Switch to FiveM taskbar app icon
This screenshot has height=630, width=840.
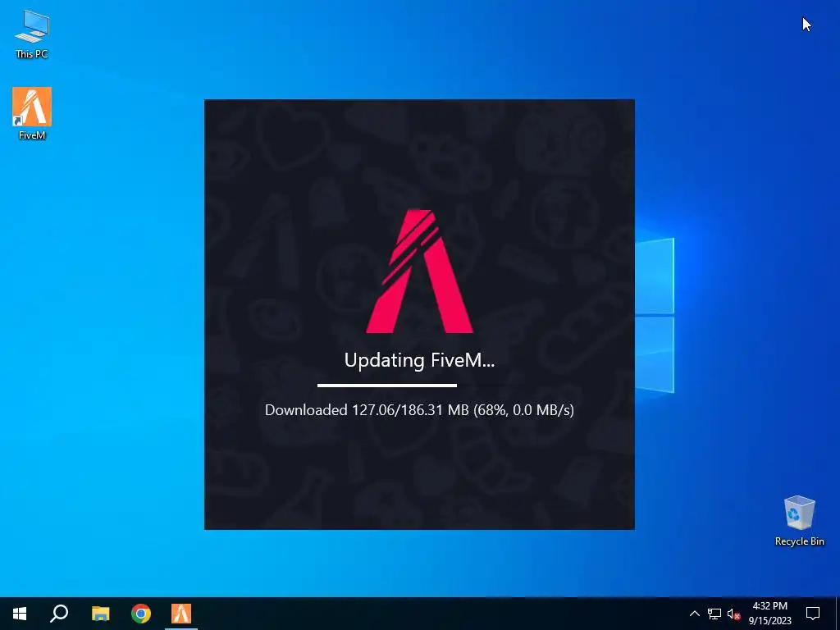[x=181, y=614]
